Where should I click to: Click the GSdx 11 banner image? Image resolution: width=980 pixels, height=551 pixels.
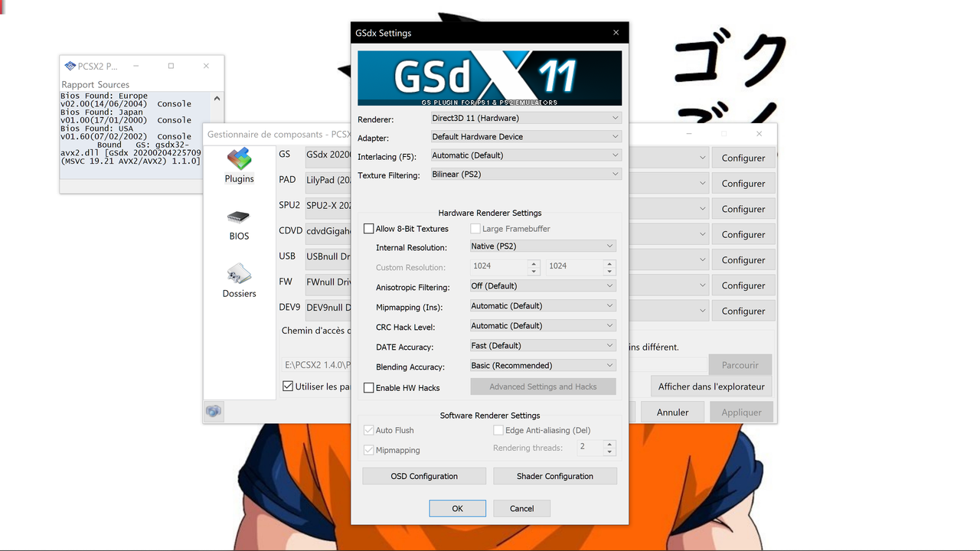[490, 78]
